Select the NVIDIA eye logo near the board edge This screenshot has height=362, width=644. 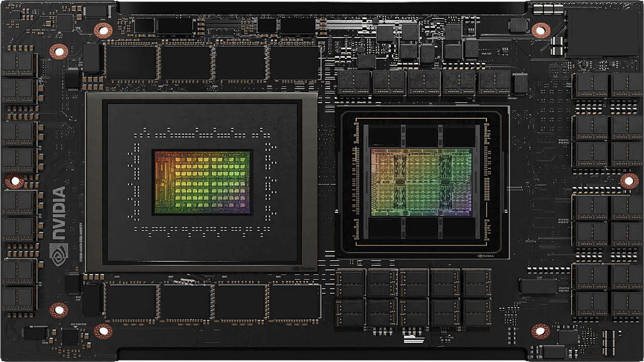point(59,254)
